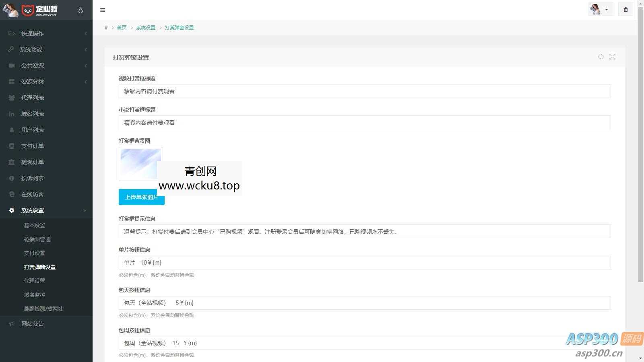Open the 资源分类 grid icon
This screenshot has height=362, width=644.
coord(11,82)
